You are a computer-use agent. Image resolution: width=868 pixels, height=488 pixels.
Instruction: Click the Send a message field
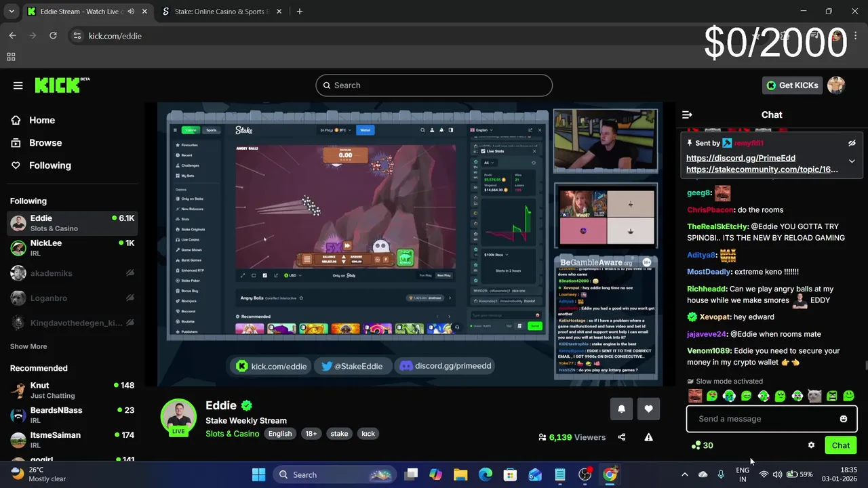(772, 419)
